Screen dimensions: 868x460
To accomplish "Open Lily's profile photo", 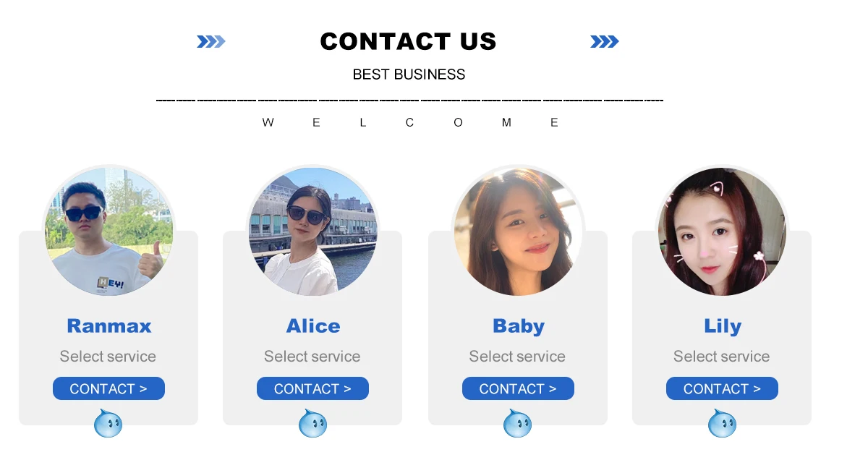I will coord(722,231).
